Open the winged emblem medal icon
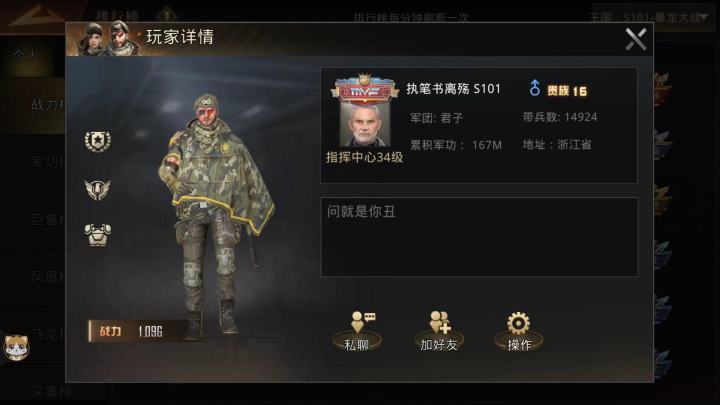Screen dimensions: 720x405 coord(98,189)
